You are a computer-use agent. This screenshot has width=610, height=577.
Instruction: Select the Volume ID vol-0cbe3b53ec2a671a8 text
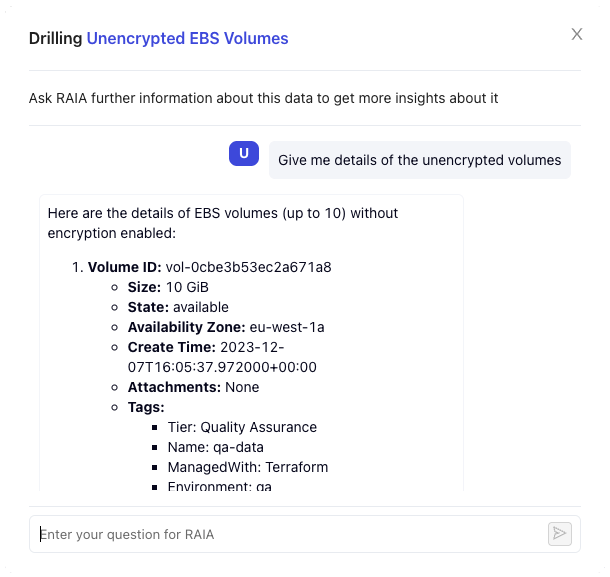coord(248,267)
